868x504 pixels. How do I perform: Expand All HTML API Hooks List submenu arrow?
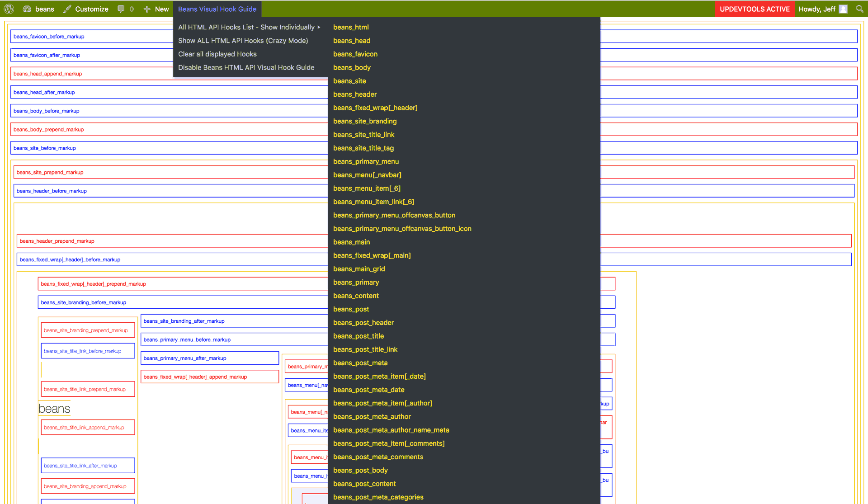[x=319, y=27]
